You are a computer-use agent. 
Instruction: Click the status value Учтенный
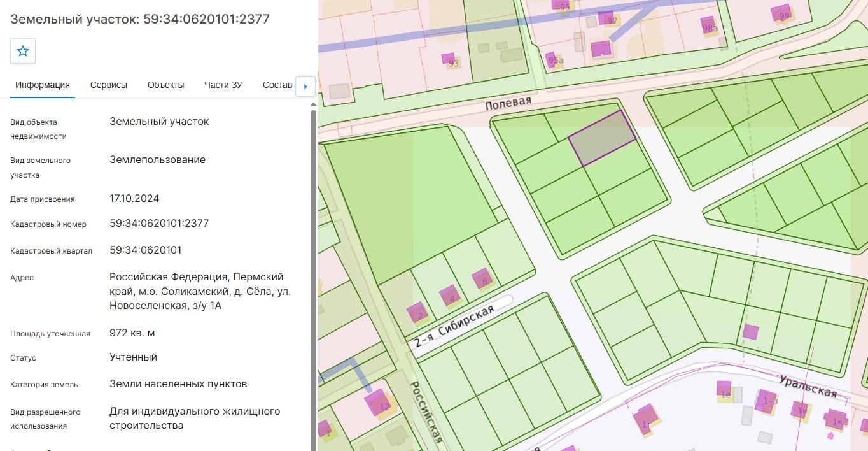click(x=133, y=357)
